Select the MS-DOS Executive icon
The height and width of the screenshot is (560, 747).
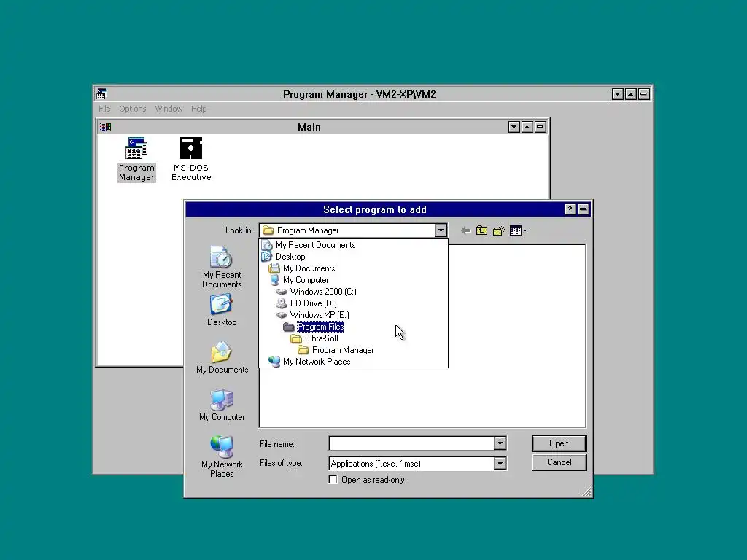coord(191,159)
